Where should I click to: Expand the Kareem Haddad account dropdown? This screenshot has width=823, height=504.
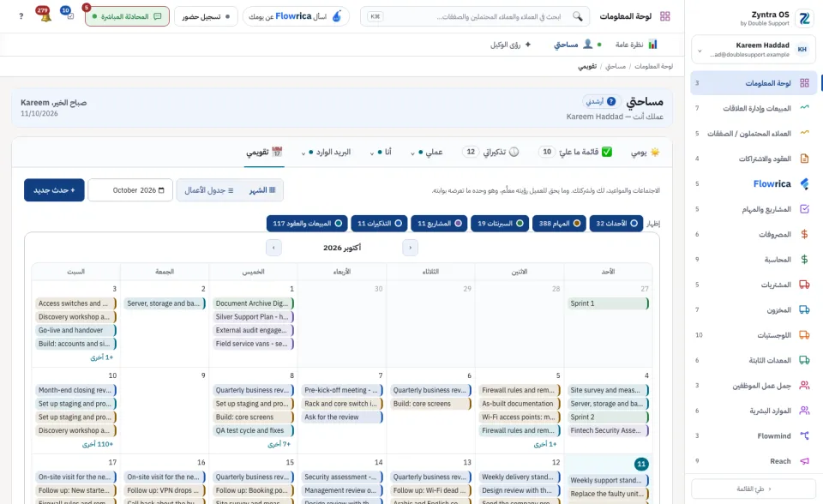click(700, 51)
